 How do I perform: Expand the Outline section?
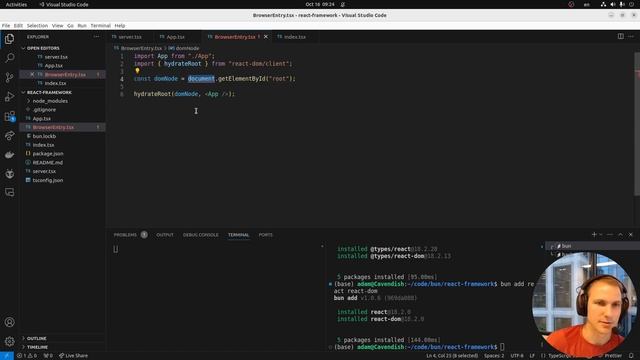tap(36, 338)
